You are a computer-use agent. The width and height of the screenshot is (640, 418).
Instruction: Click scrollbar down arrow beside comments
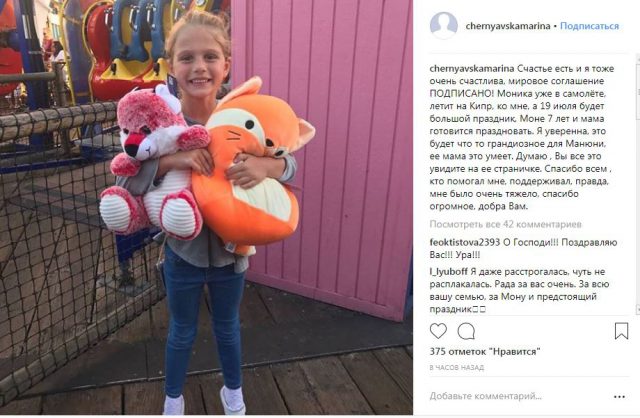(x=638, y=310)
